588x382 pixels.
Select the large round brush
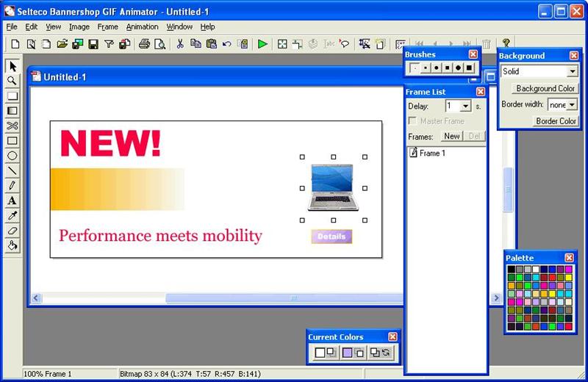[x=459, y=68]
